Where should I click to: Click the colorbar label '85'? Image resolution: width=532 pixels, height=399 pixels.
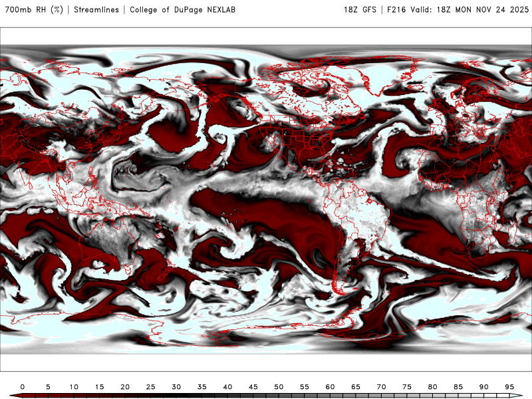(458, 387)
